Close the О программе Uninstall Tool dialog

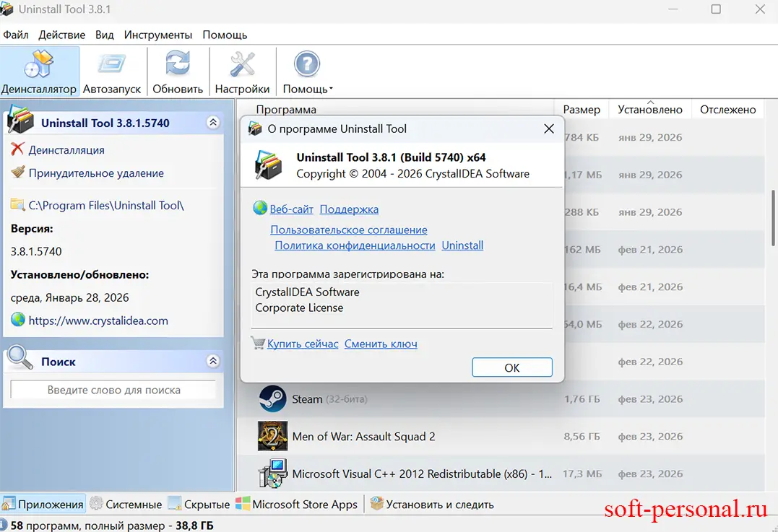point(549,129)
